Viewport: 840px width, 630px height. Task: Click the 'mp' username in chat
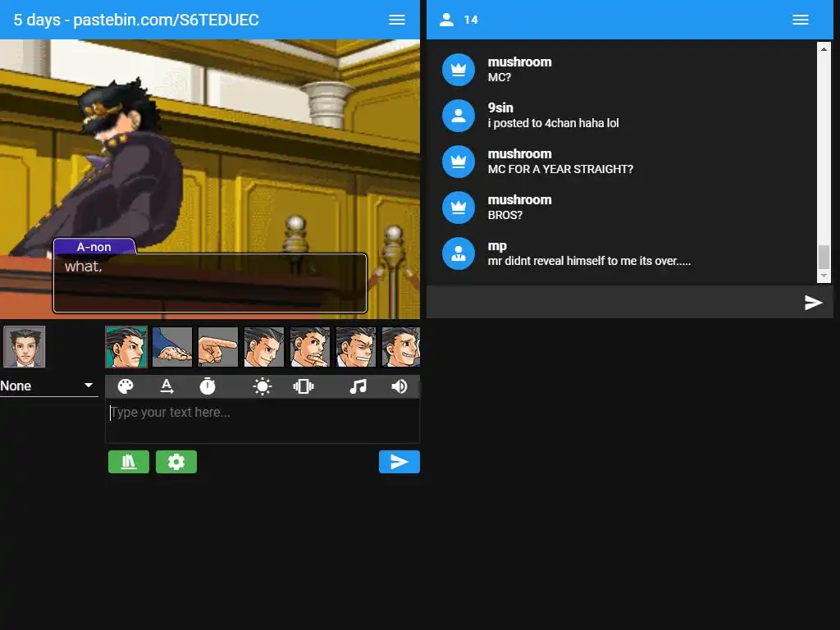497,246
